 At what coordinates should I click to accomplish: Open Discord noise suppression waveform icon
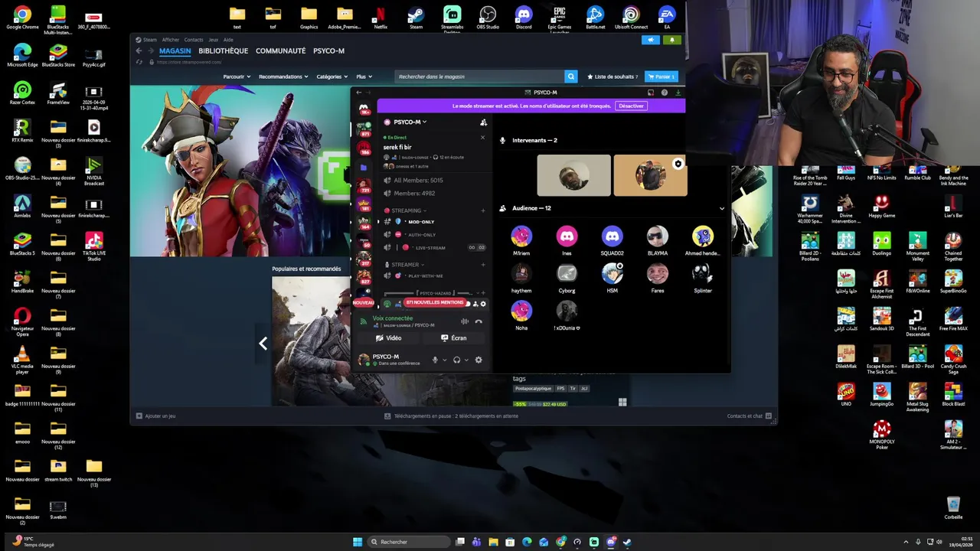coord(465,321)
